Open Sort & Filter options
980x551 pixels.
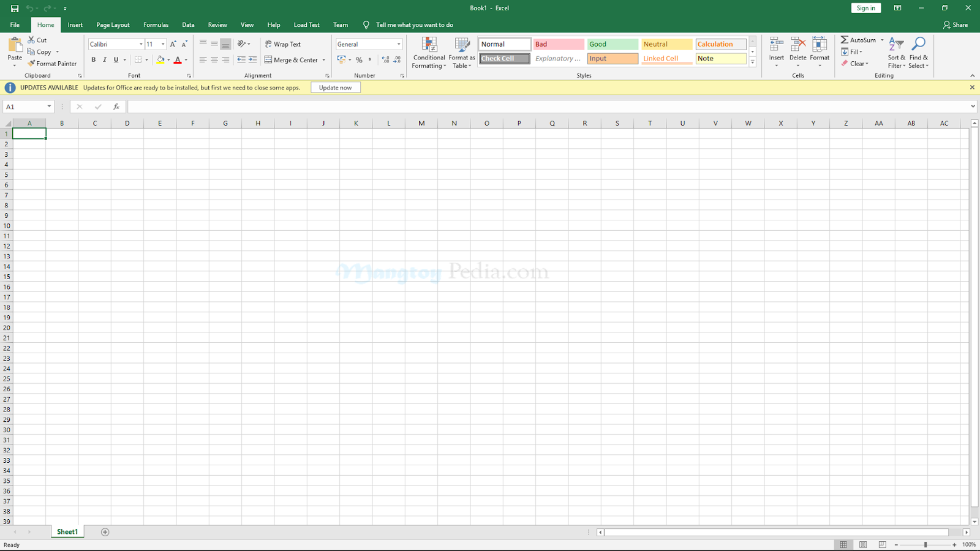(x=896, y=52)
